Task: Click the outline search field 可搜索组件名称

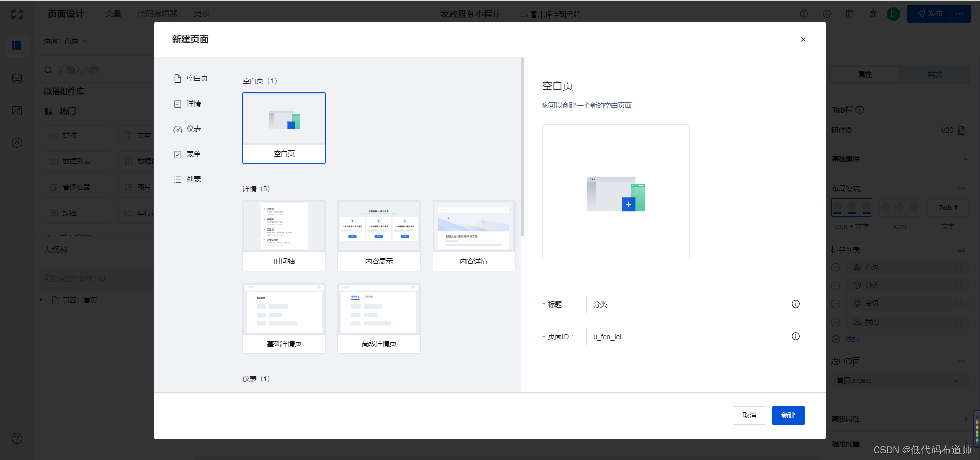Action: pos(97,279)
